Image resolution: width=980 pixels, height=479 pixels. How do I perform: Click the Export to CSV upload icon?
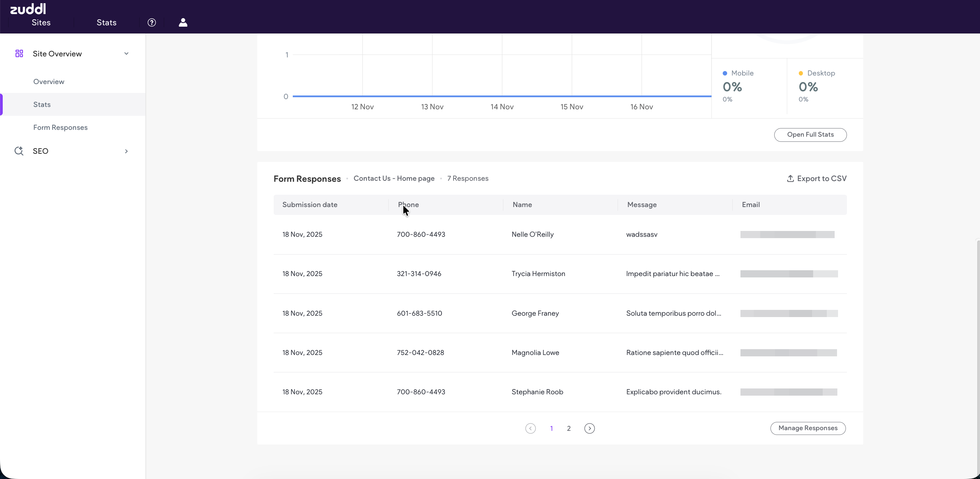click(x=790, y=179)
